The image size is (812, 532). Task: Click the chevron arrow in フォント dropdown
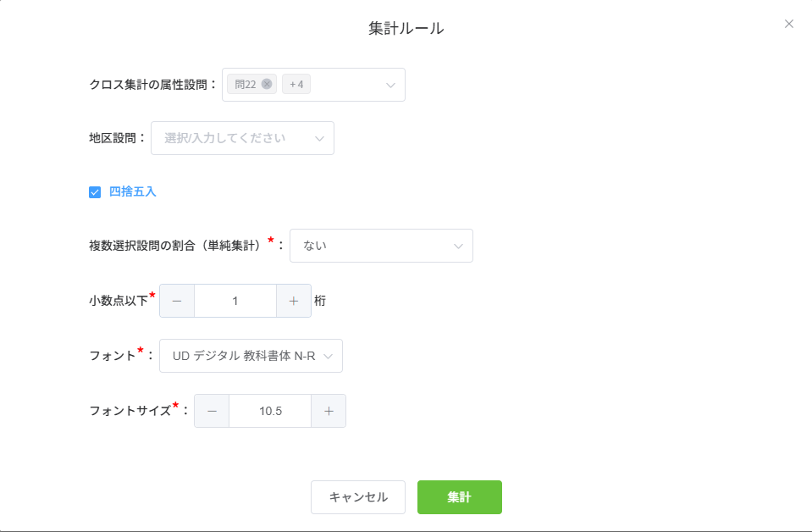pyautogui.click(x=329, y=356)
